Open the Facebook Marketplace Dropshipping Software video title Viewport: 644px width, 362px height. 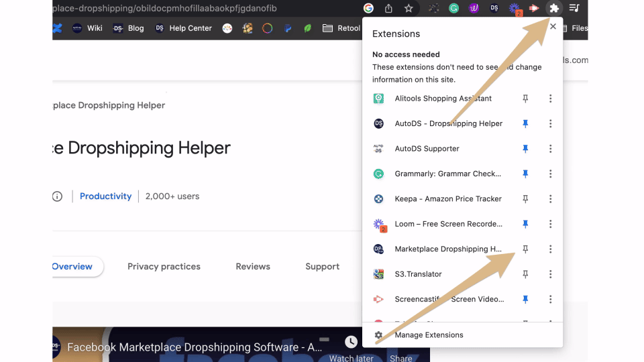(x=195, y=347)
